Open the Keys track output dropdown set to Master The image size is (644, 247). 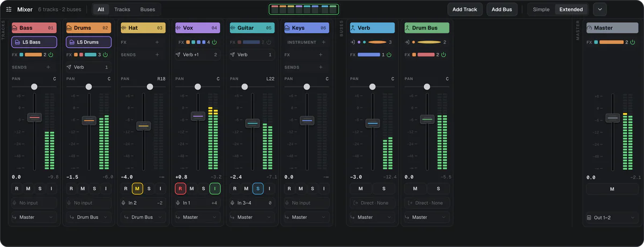307,217
